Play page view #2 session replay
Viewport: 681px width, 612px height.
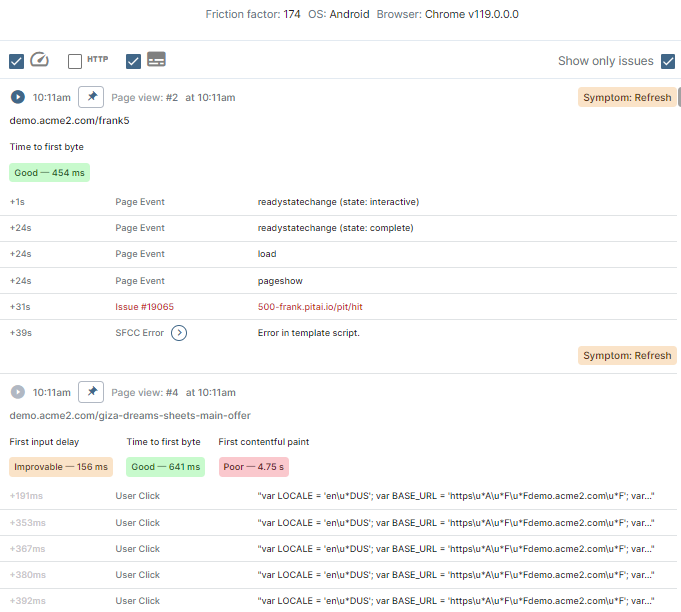(18, 98)
